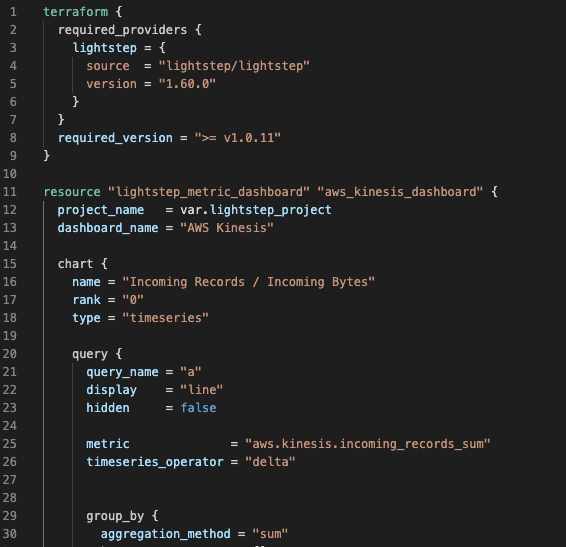Click the ">= v1.0.11" string value
This screenshot has height=547, width=566.
(238, 138)
